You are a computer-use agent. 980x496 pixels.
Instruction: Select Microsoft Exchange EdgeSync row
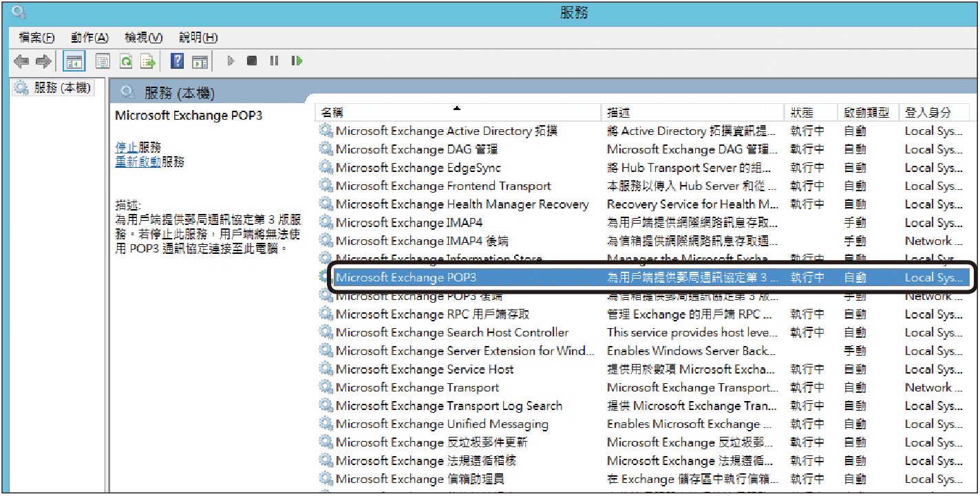[644, 167]
